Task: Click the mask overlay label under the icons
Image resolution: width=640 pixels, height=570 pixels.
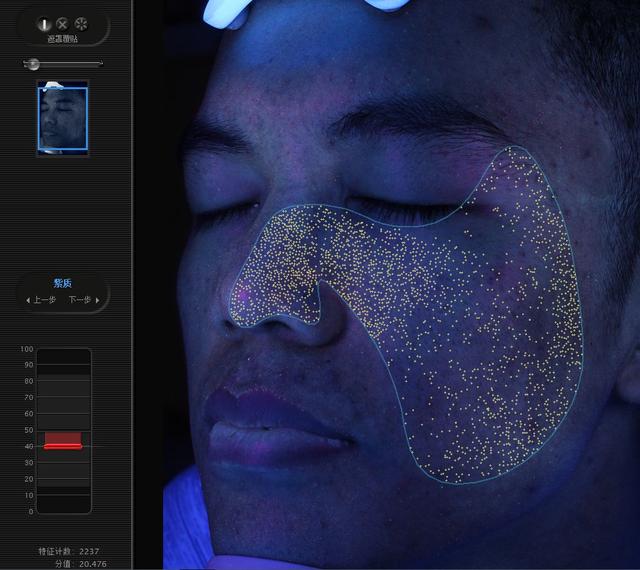Action: (x=62, y=39)
